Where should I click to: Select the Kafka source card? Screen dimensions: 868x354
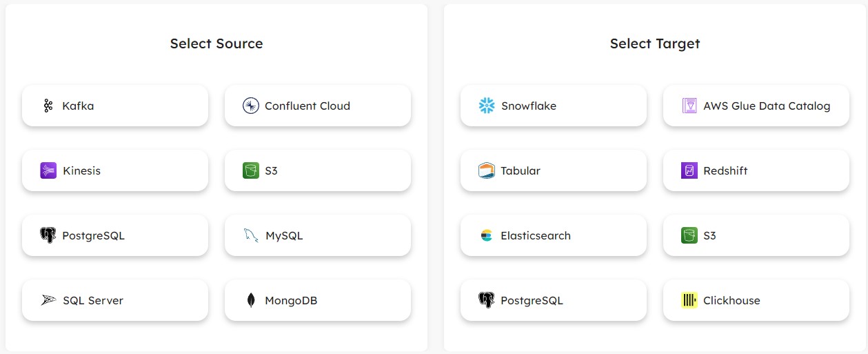coord(115,106)
